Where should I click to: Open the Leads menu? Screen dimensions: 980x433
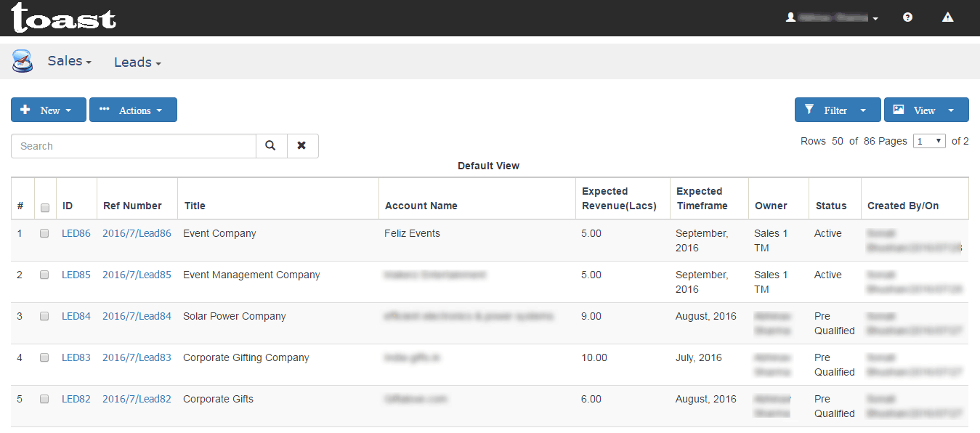tap(137, 62)
